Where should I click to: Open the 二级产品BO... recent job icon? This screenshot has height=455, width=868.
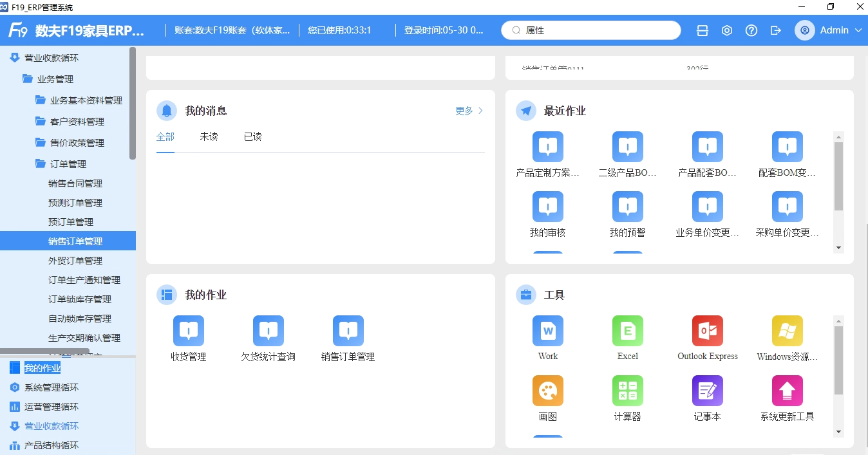pyautogui.click(x=628, y=147)
